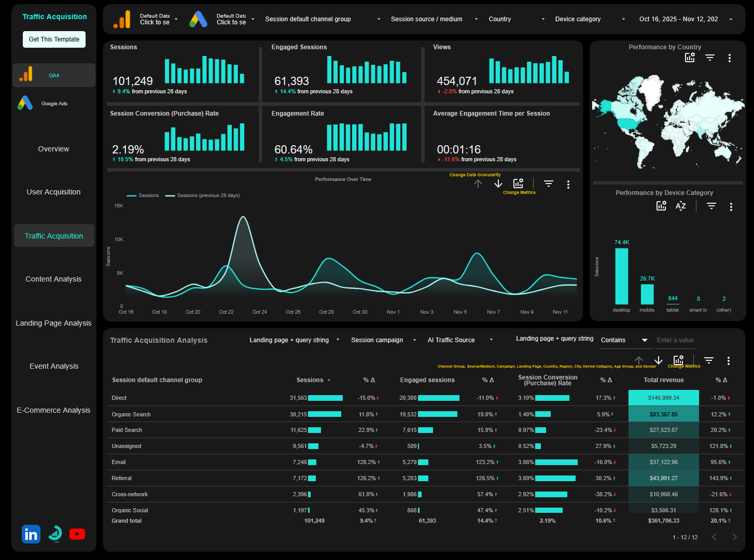The image size is (754, 560).
Task: Select the mobile bar in device chart
Action: 647,295
